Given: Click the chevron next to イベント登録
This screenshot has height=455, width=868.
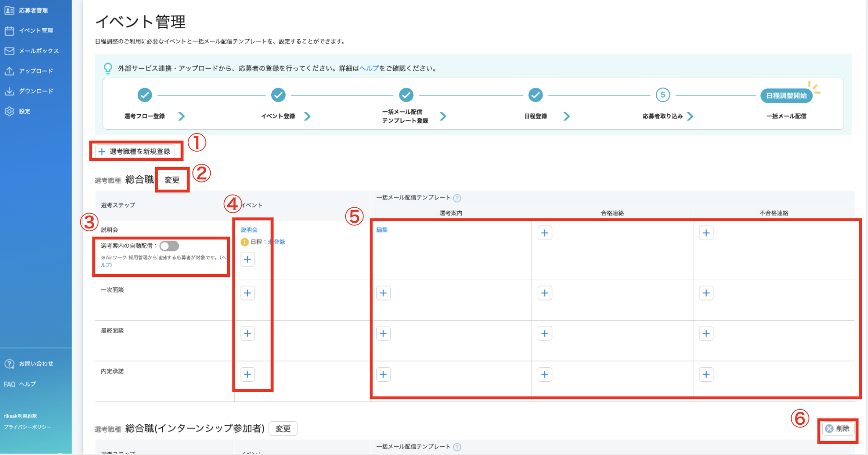Looking at the screenshot, I should [x=307, y=116].
